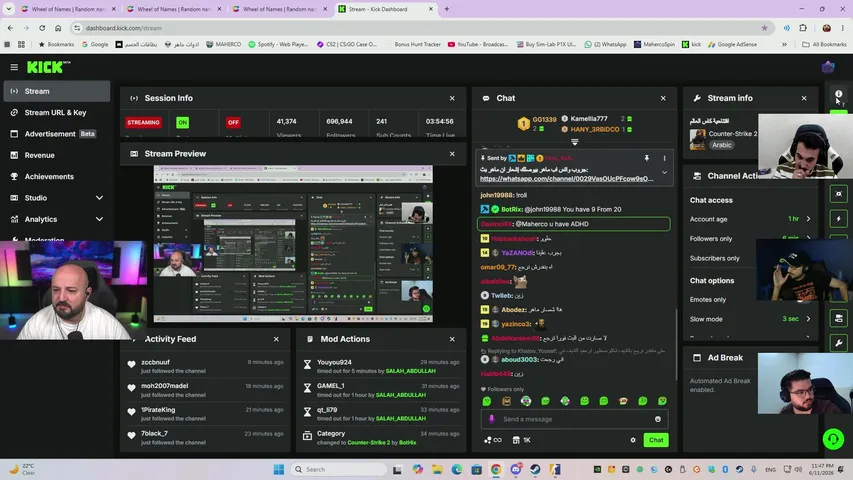Click the camera-frame icon in right toolbar
Viewport: 853px width, 480px height.
point(838,194)
